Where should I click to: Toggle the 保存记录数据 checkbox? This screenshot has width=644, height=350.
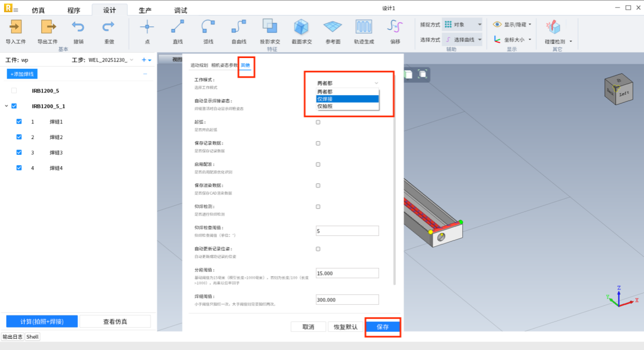click(318, 144)
